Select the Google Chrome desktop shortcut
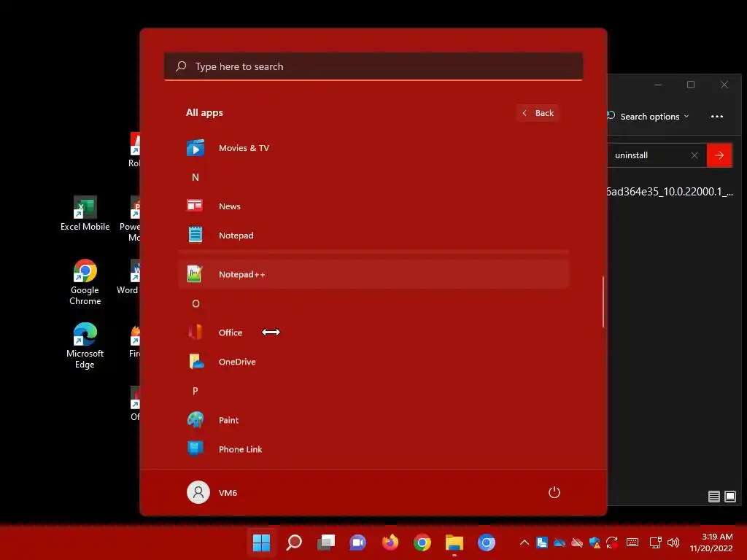The image size is (747, 560). [85, 282]
